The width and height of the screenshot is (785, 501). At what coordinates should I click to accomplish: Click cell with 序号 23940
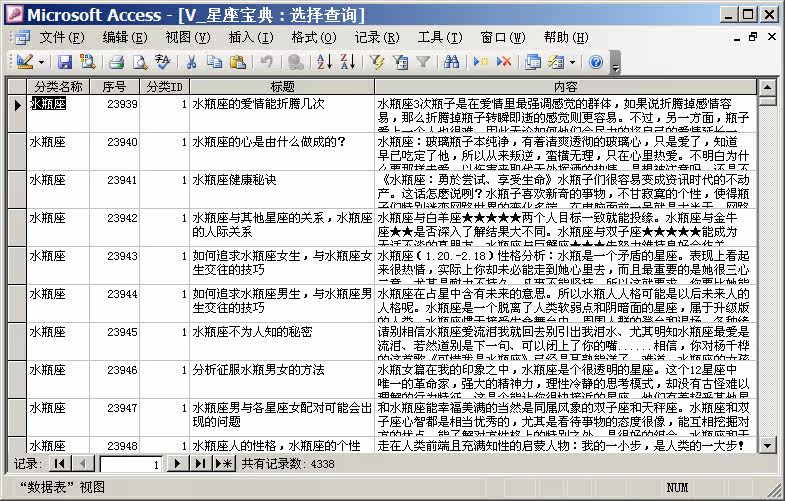(x=115, y=151)
